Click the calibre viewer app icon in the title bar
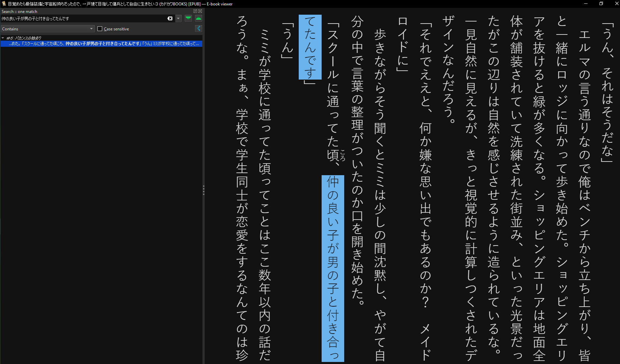Viewport: 620px width, 364px height. click(4, 4)
